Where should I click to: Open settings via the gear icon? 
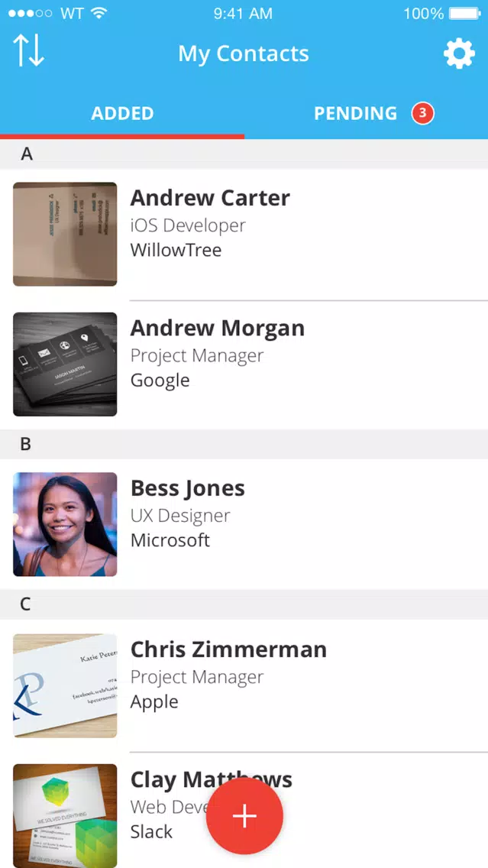click(x=459, y=53)
